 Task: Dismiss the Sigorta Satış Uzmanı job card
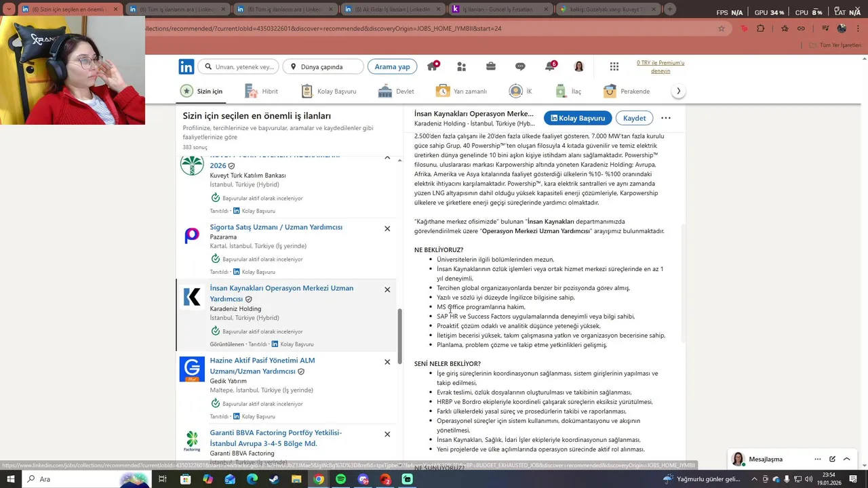click(x=387, y=228)
